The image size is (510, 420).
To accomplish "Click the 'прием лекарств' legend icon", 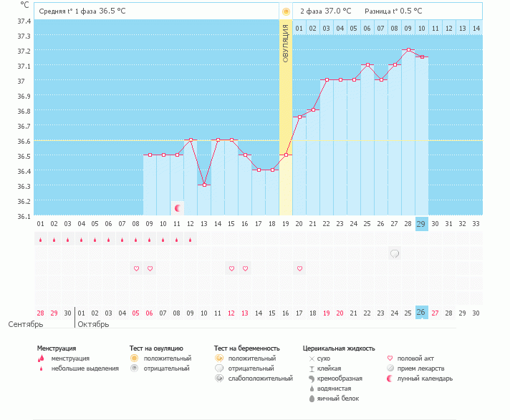I will [x=390, y=368].
